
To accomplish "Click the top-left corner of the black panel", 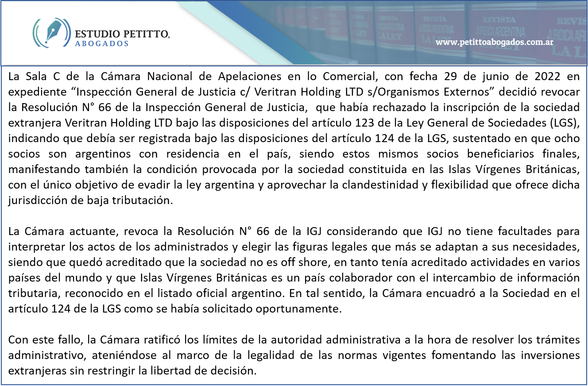I will coord(4,68).
